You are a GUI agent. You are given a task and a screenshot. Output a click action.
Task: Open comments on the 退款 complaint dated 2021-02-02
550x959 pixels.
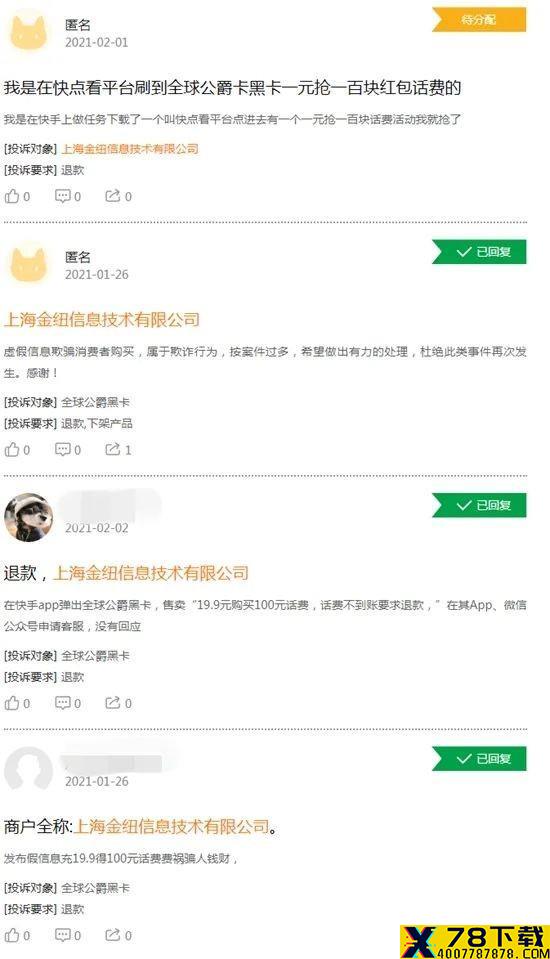click(x=68, y=703)
